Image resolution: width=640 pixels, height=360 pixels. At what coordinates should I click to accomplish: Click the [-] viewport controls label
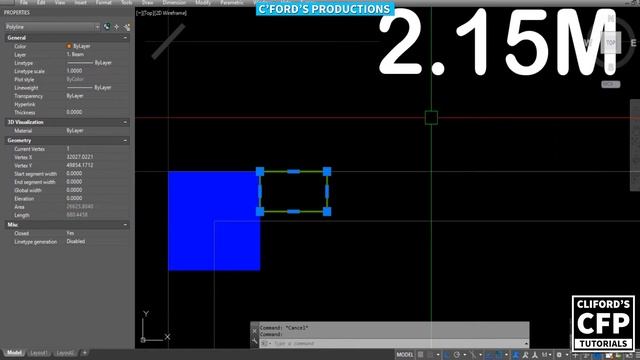[x=139, y=13]
